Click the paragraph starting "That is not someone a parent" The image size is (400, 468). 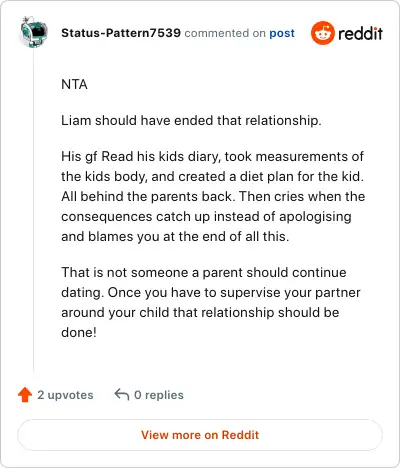(211, 302)
